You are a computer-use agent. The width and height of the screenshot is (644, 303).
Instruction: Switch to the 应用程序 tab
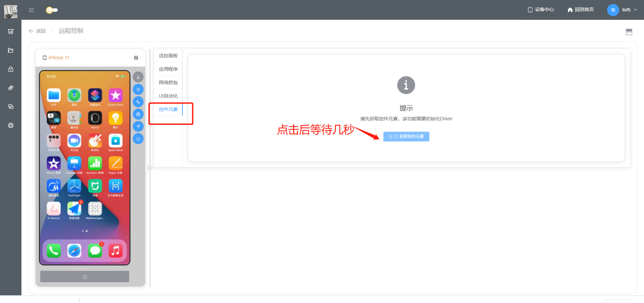click(168, 69)
